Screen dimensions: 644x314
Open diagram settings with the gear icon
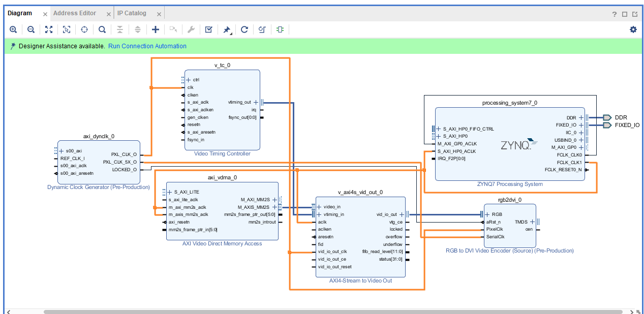[x=633, y=29]
